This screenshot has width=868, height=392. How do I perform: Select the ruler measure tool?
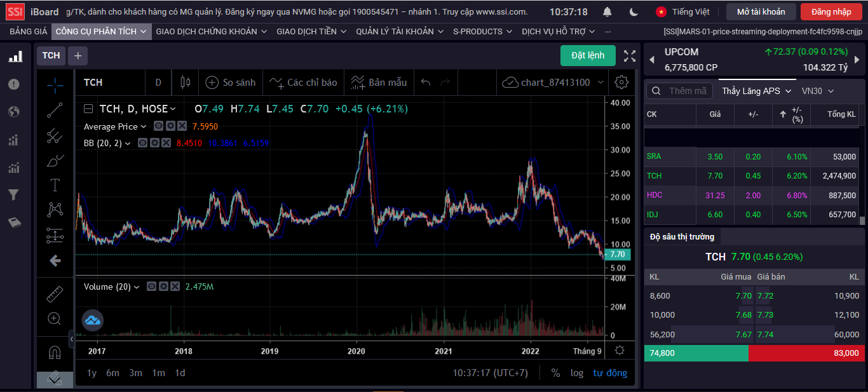coord(55,294)
